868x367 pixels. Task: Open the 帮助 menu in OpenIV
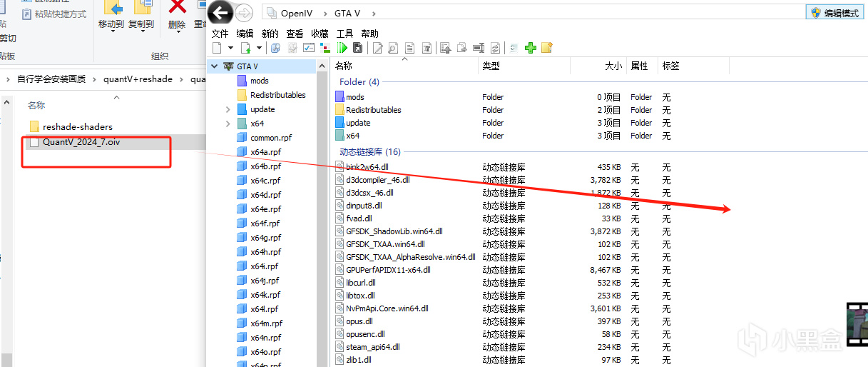click(x=369, y=34)
